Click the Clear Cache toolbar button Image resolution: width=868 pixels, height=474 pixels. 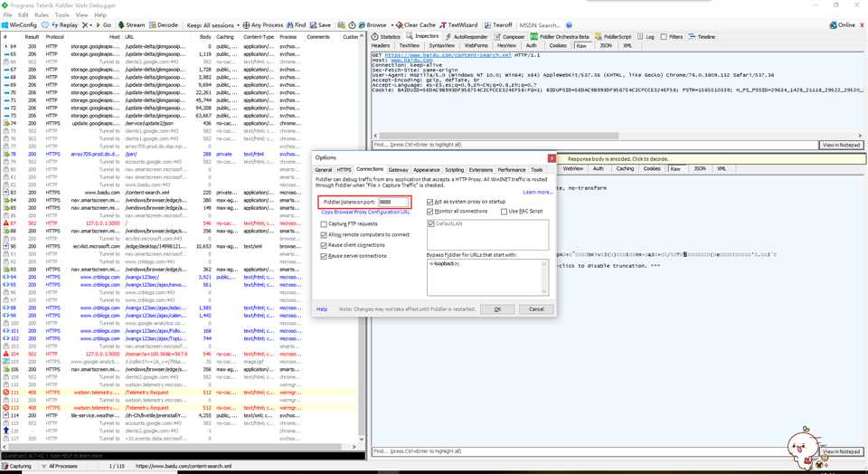[416, 25]
